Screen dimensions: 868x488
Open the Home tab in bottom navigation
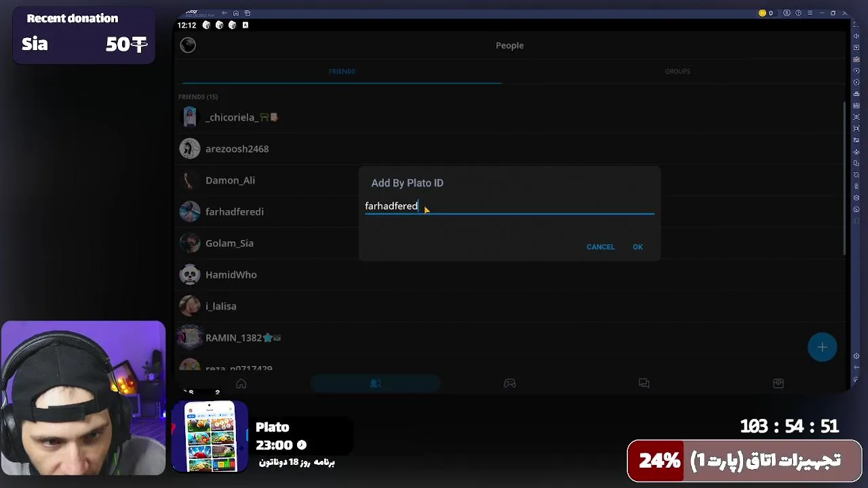(x=241, y=384)
